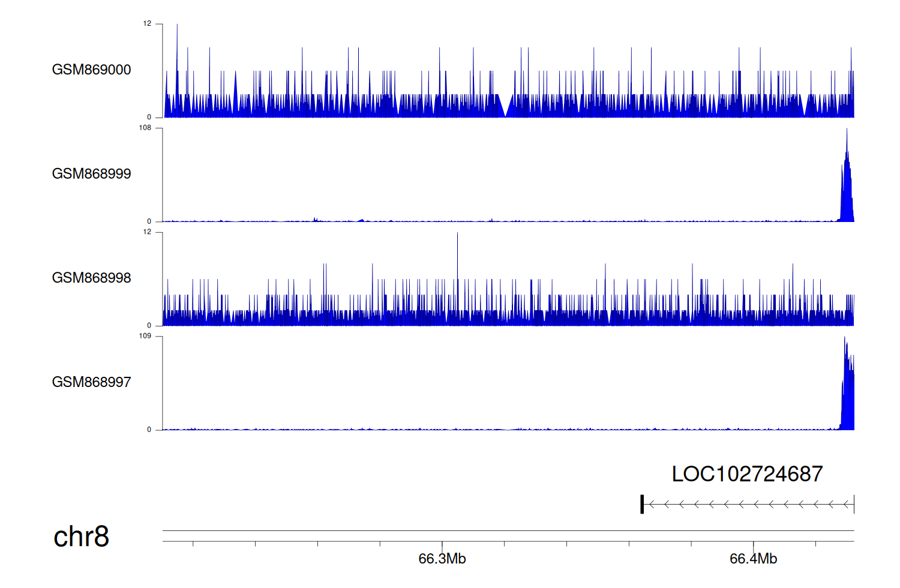900x588 pixels.
Task: Click the thick exon bar of LOC102724687
Action: pyautogui.click(x=642, y=504)
